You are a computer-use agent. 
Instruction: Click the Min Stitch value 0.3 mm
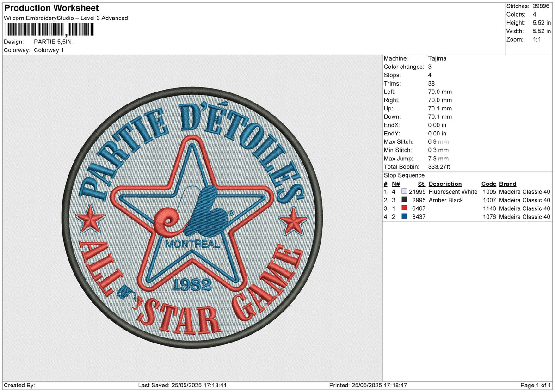(x=438, y=150)
